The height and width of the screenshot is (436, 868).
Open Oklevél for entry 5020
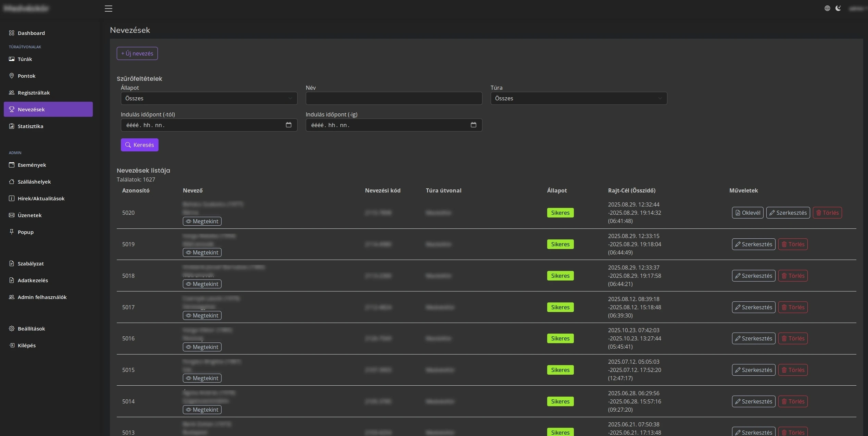pos(747,213)
